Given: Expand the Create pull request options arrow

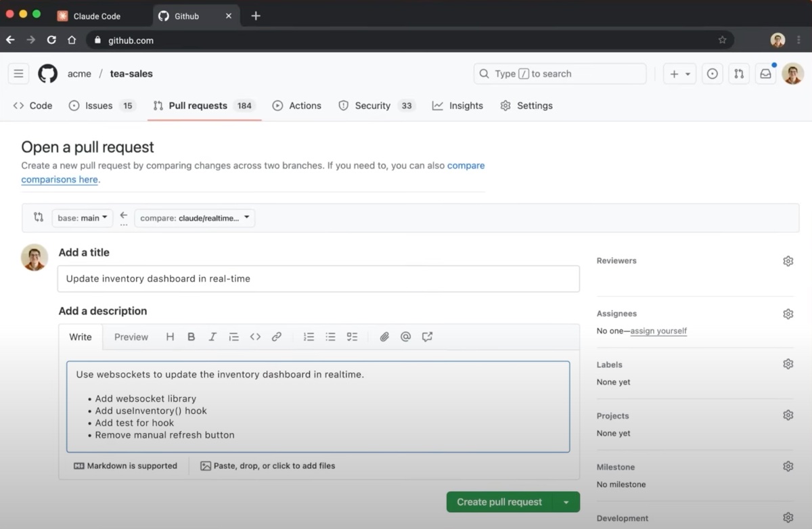Looking at the screenshot, I should pyautogui.click(x=566, y=502).
